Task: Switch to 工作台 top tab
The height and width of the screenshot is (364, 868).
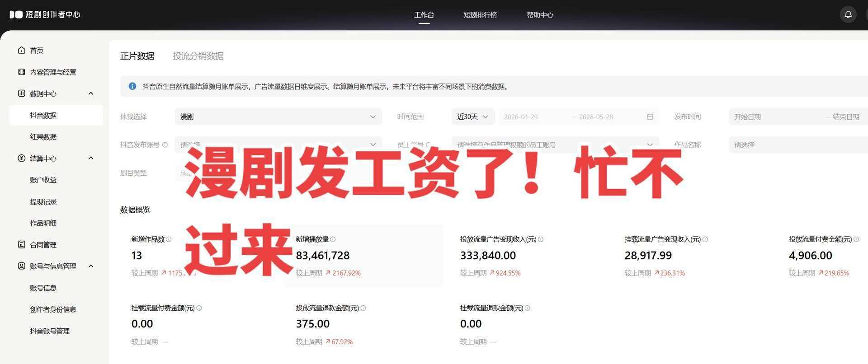Action: coord(424,15)
